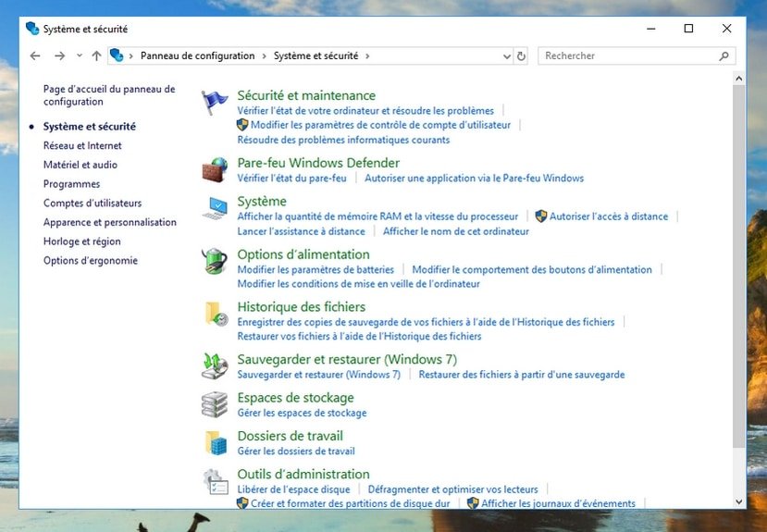Open Restaurer vos fichiers à l'aide de l'Historique

359,336
